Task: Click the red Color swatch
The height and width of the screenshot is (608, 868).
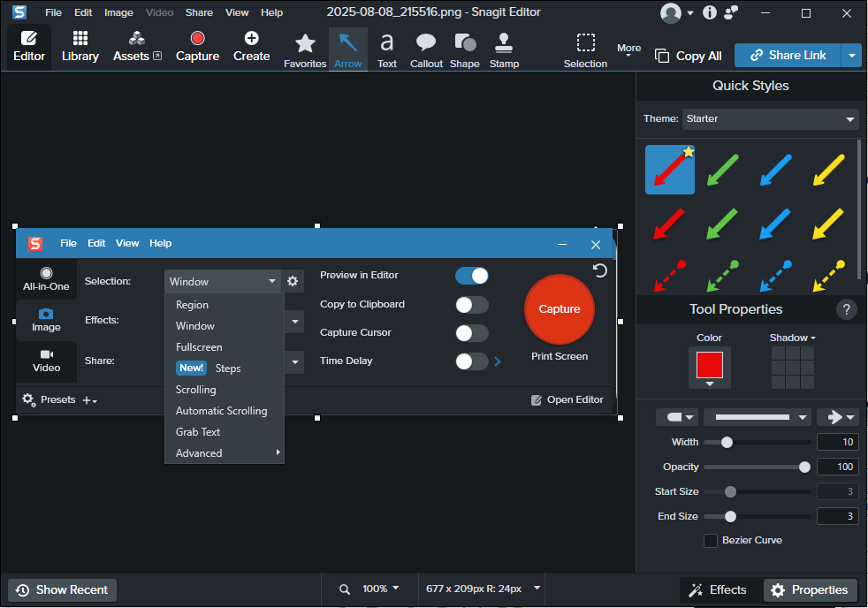Action: pyautogui.click(x=709, y=366)
